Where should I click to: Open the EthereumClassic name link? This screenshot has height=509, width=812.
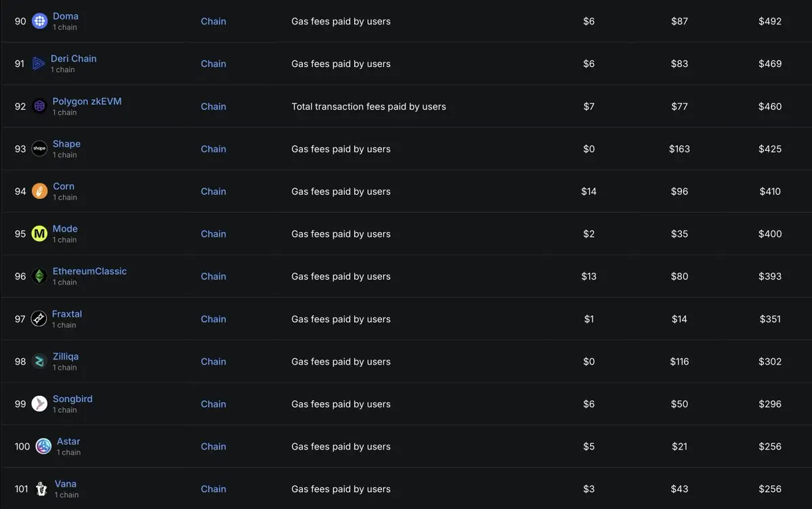(89, 271)
